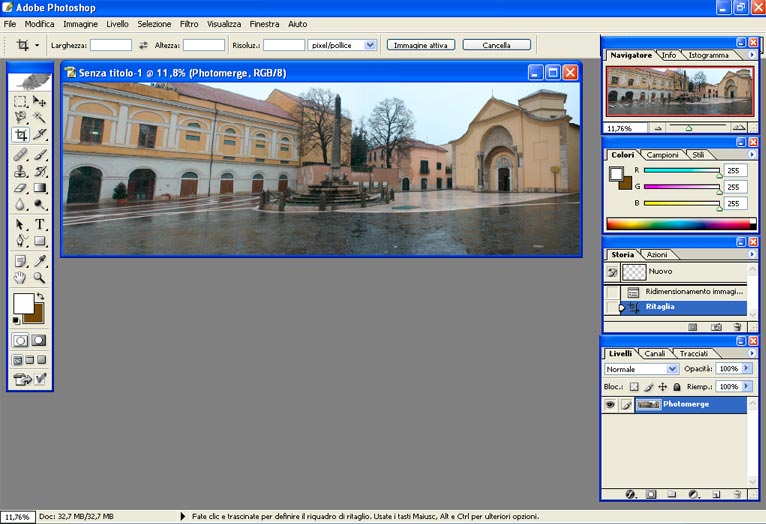
Task: Select the Eyedropper tool
Action: tap(40, 261)
